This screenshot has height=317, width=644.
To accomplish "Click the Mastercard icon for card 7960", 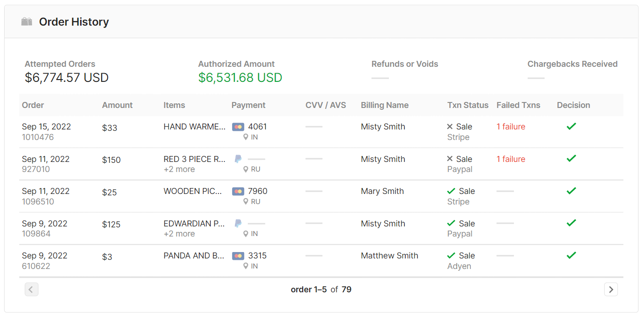I will (238, 192).
